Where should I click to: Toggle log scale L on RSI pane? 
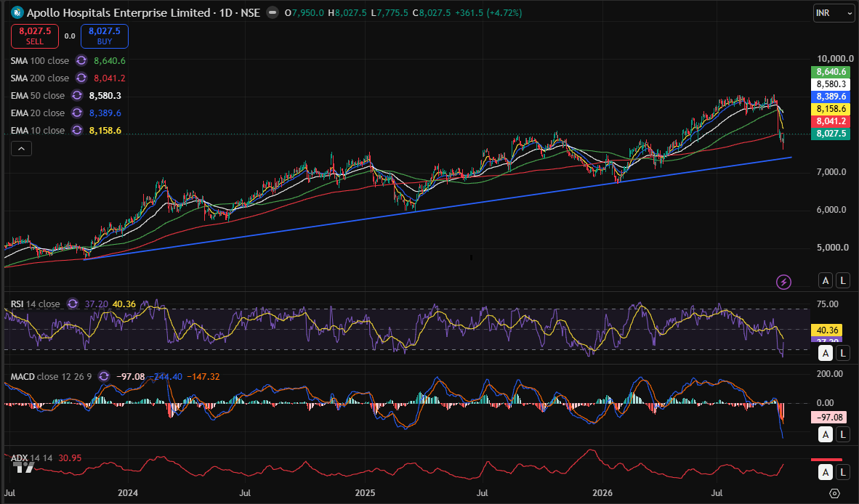843,353
